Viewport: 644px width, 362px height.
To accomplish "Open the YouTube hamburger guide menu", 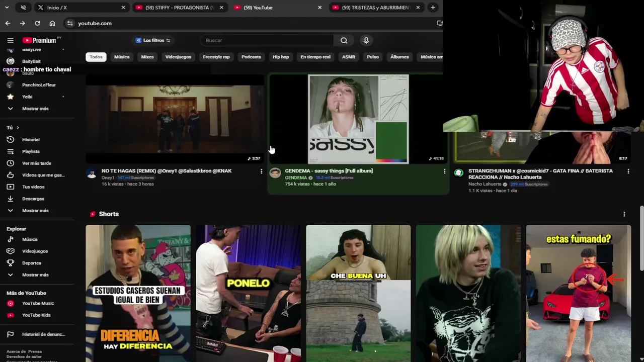I will click(x=10, y=40).
